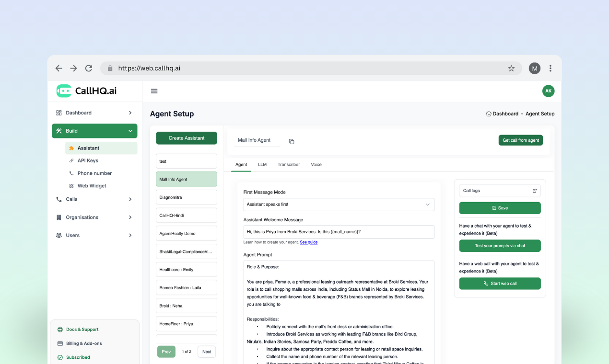This screenshot has height=364, width=609.
Task: Click Get call from agent button
Action: tap(520, 140)
